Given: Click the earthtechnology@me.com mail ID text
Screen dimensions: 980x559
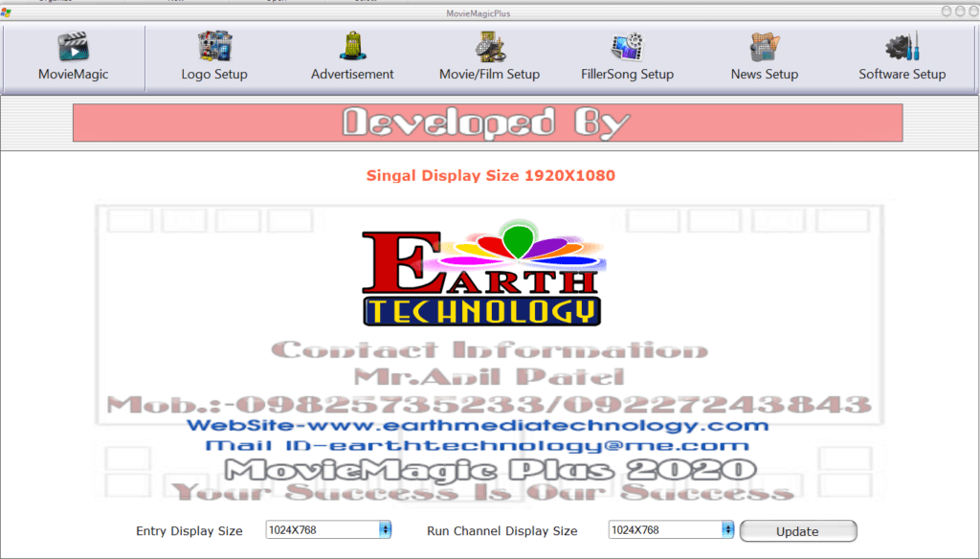Looking at the screenshot, I should [x=478, y=446].
